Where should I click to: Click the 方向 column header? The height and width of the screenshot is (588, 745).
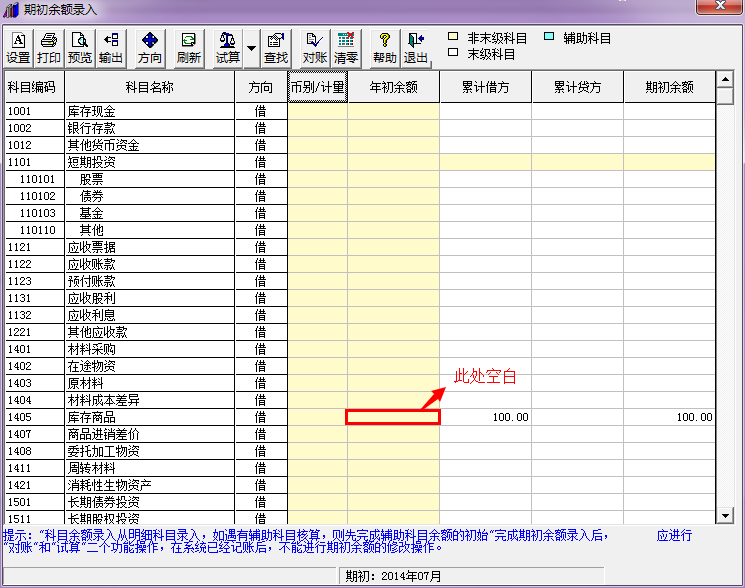pyautogui.click(x=261, y=87)
